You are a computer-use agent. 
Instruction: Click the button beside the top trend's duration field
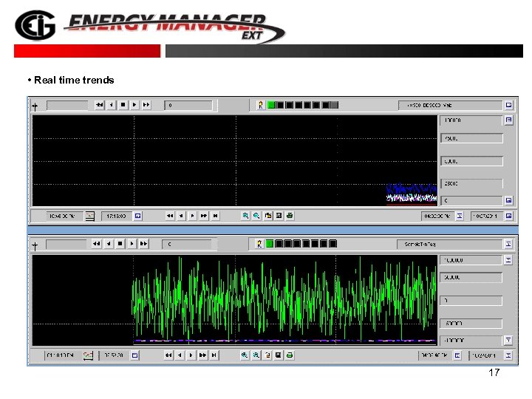tap(460, 216)
